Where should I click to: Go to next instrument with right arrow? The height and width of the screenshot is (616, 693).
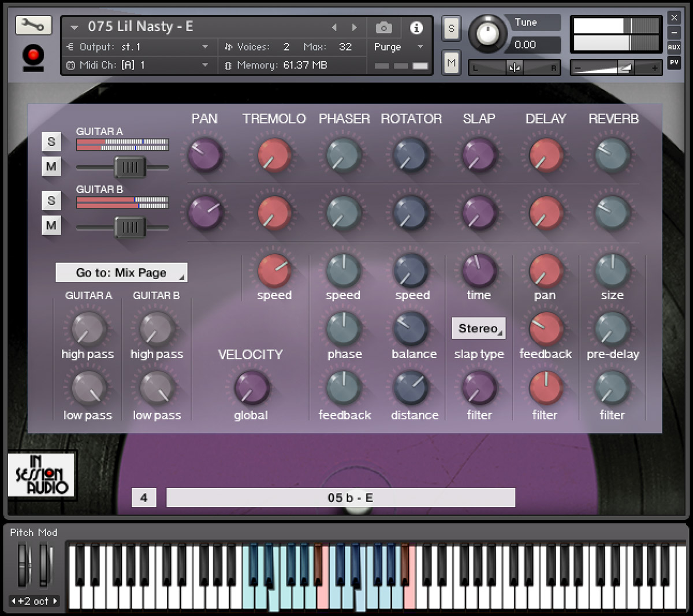[x=354, y=28]
